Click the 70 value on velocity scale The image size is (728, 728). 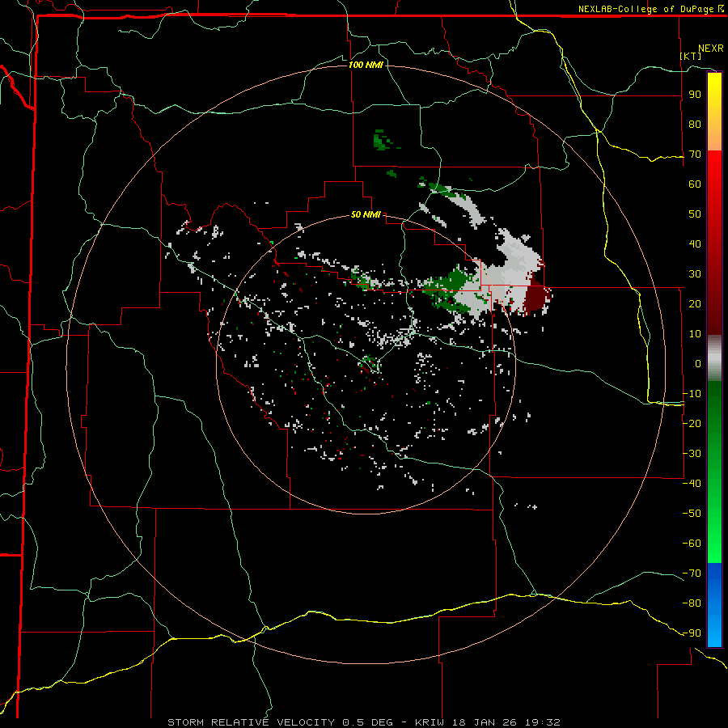(x=695, y=154)
